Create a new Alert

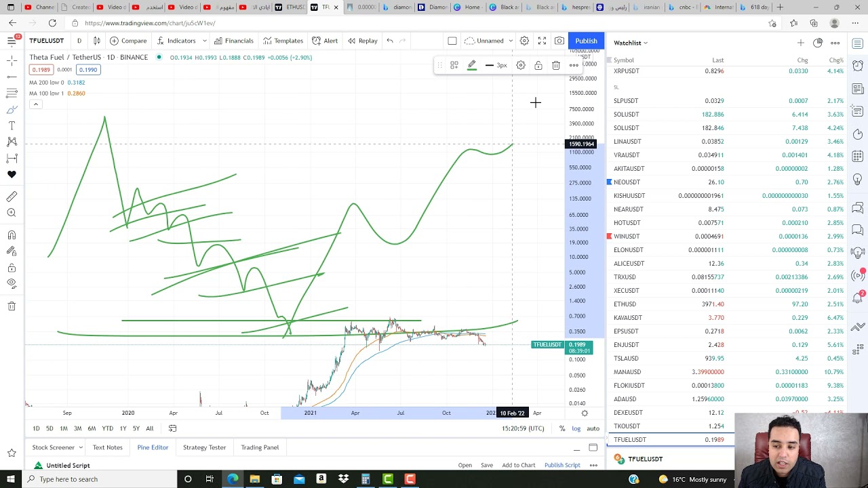point(325,41)
